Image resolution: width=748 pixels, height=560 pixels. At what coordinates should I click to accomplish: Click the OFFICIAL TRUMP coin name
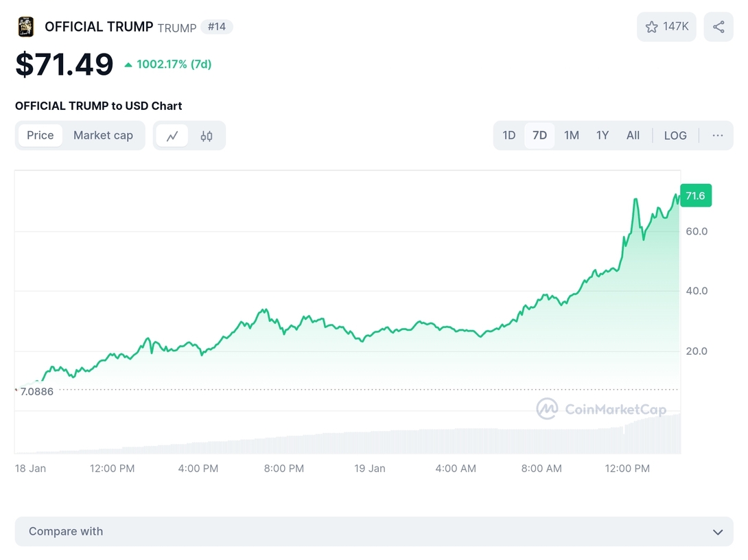tap(99, 27)
